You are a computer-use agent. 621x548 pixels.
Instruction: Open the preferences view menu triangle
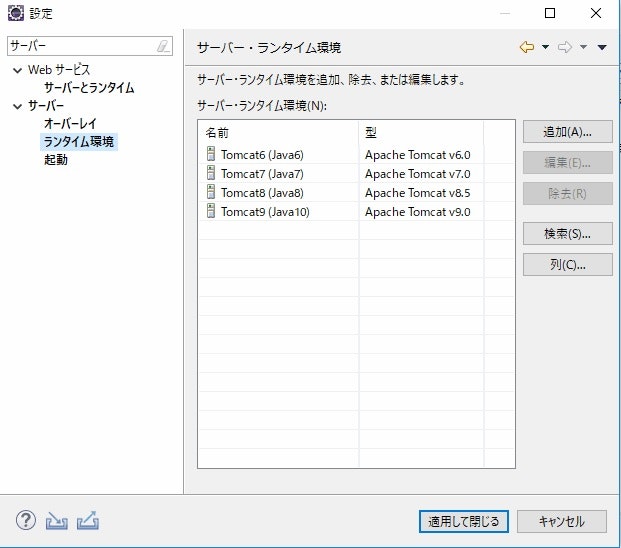pyautogui.click(x=602, y=48)
